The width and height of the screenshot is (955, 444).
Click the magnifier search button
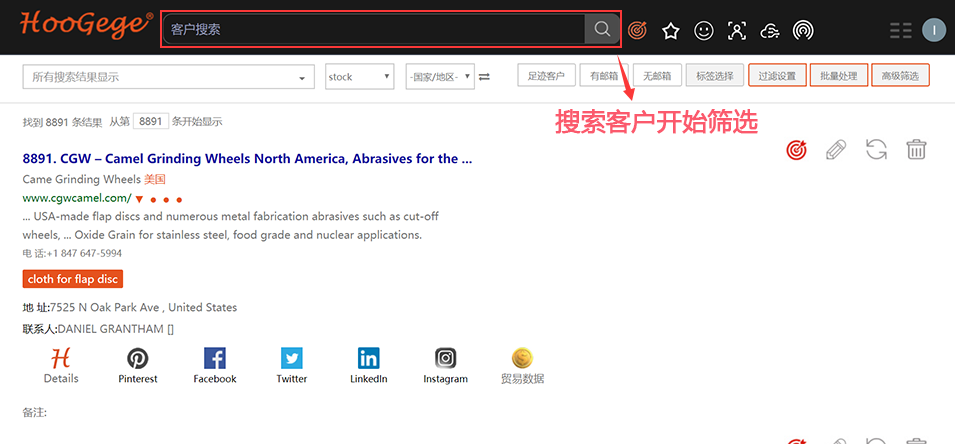(602, 29)
